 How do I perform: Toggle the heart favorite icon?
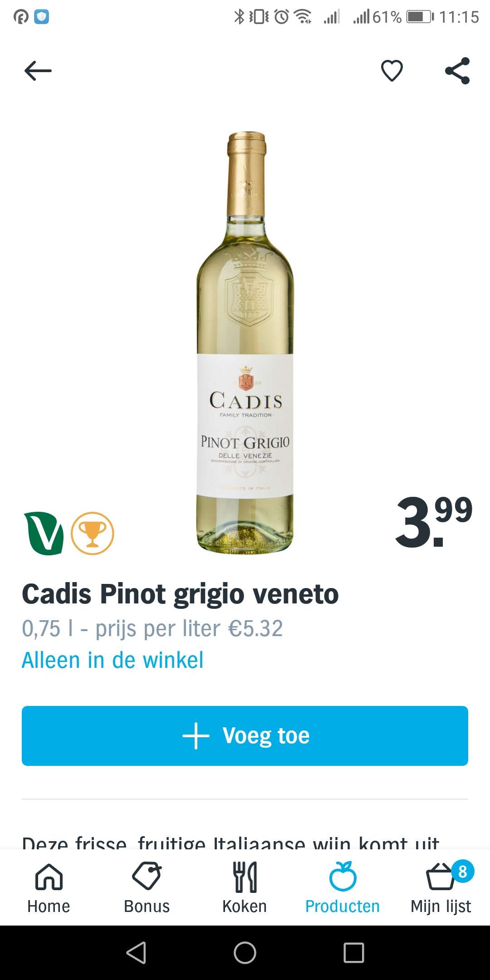(x=392, y=71)
